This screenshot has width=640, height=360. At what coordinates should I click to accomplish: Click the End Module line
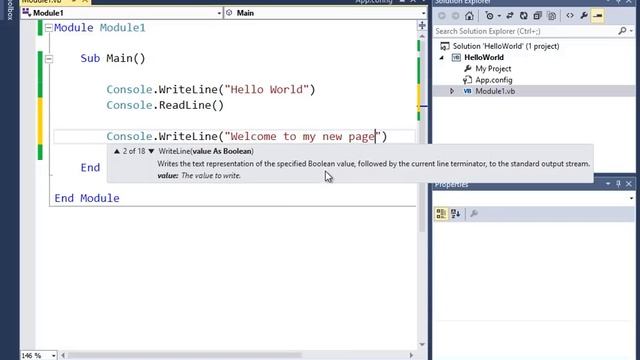click(x=87, y=198)
